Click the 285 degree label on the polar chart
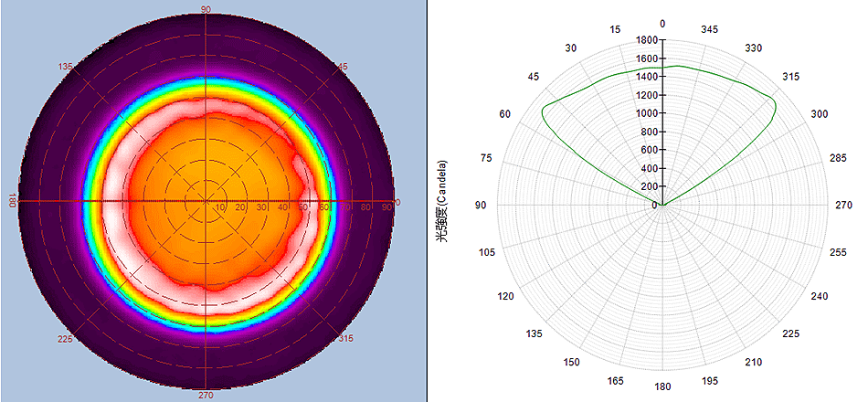 coord(838,159)
